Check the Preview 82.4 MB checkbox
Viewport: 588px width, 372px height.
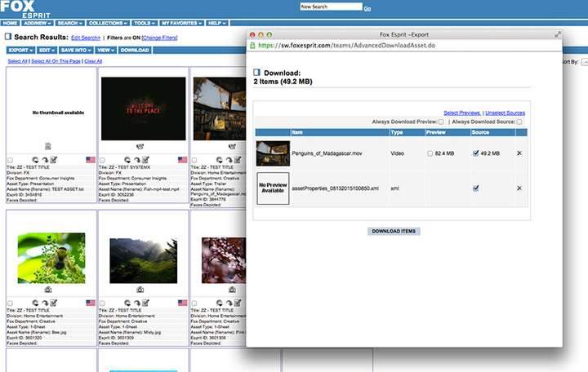[x=431, y=153]
